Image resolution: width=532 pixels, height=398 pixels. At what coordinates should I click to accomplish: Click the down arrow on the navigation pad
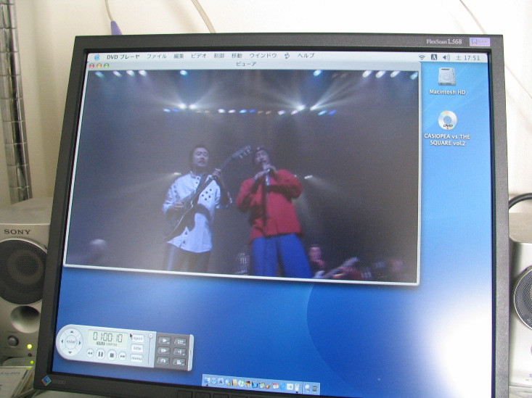point(70,352)
